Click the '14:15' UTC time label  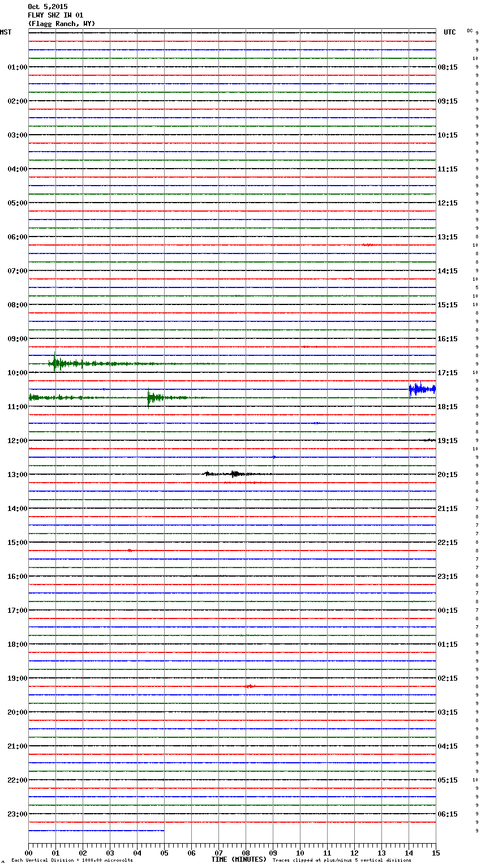click(448, 271)
